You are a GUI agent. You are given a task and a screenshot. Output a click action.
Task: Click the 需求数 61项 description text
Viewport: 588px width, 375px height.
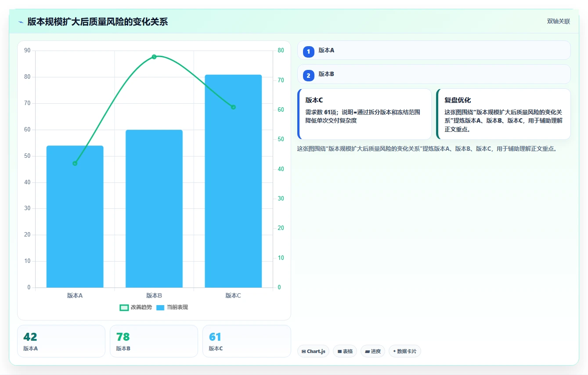(363, 117)
